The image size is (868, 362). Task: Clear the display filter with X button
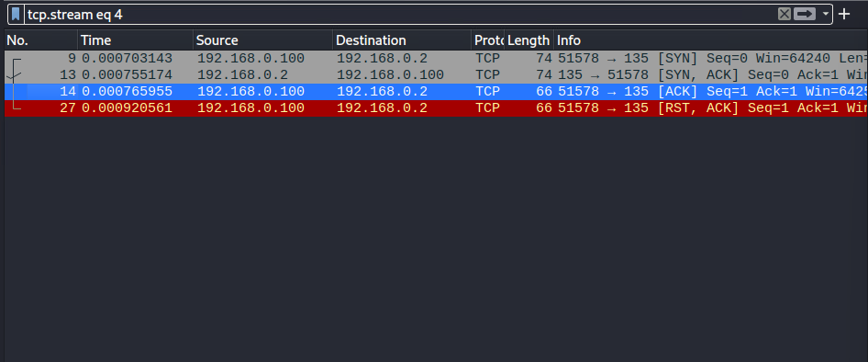coord(784,14)
